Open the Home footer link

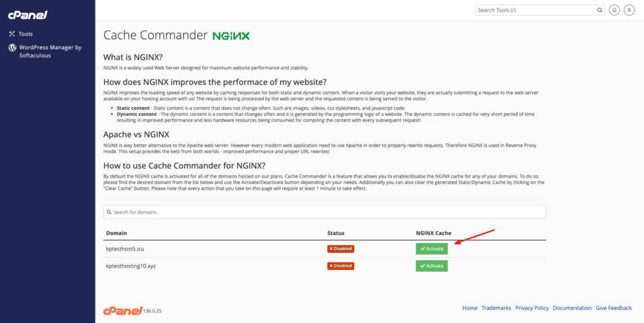click(470, 308)
